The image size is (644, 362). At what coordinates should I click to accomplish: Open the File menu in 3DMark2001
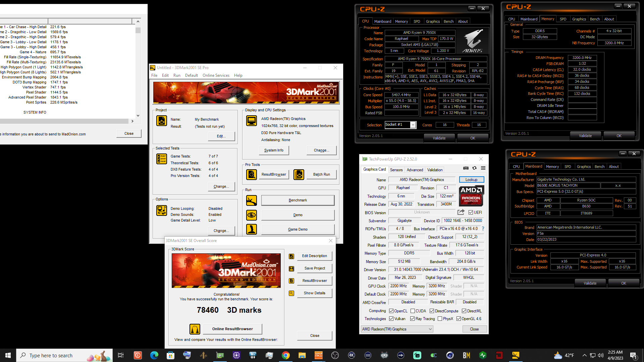coord(154,75)
